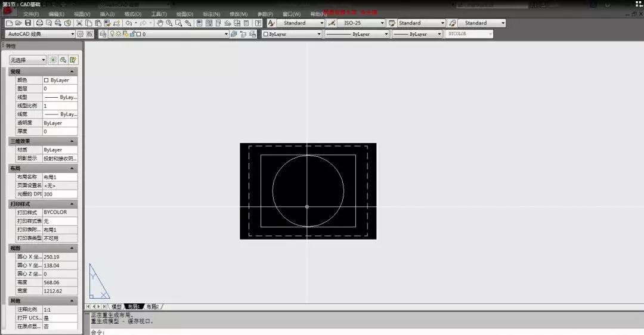The image size is (644, 335).
Task: Click the Publish icon
Action: coord(58,23)
